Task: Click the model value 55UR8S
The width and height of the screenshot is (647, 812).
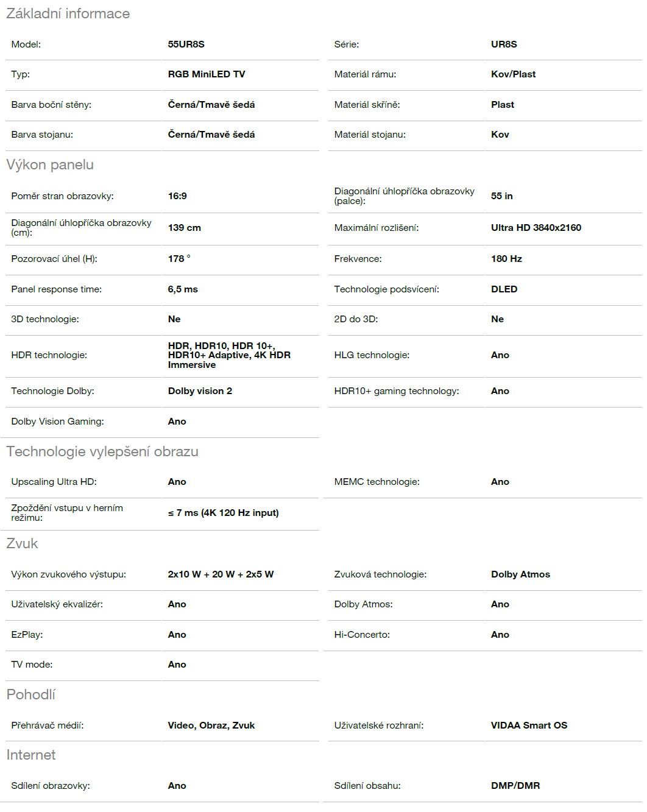Action: pyautogui.click(x=186, y=44)
